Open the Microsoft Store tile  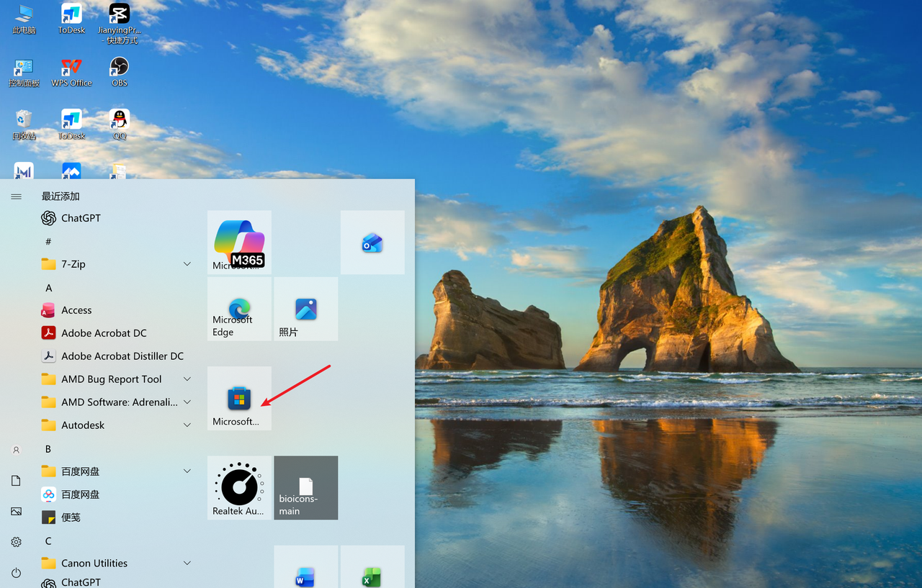(x=239, y=399)
